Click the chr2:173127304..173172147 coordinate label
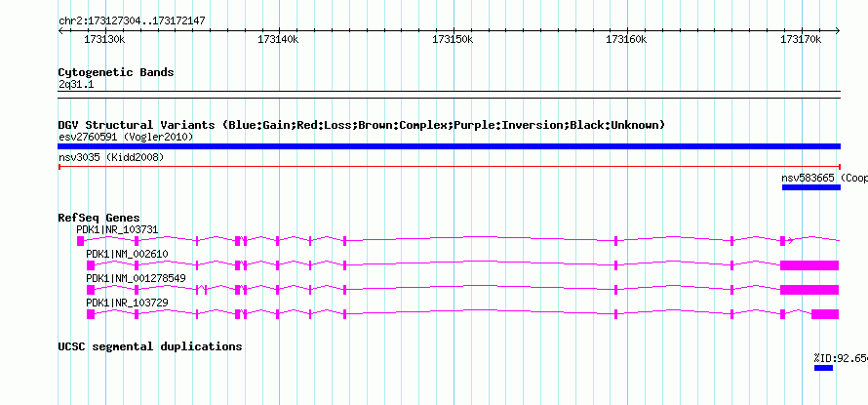Viewport: 868px width, 405px height. tap(132, 20)
